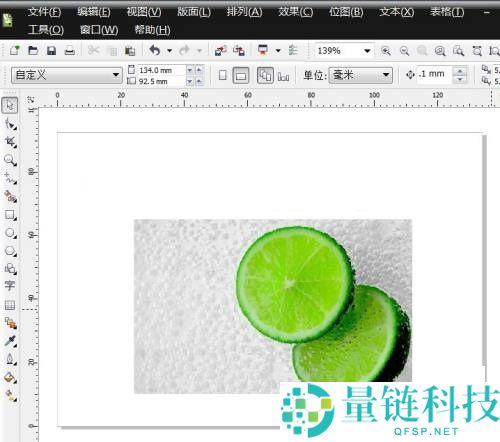Save the document with disk icon

click(x=51, y=51)
